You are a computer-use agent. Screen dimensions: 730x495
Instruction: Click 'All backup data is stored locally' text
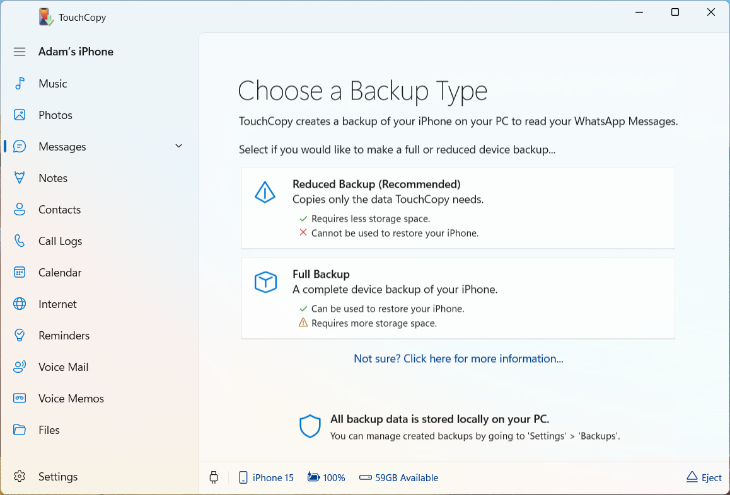pyautogui.click(x=439, y=419)
